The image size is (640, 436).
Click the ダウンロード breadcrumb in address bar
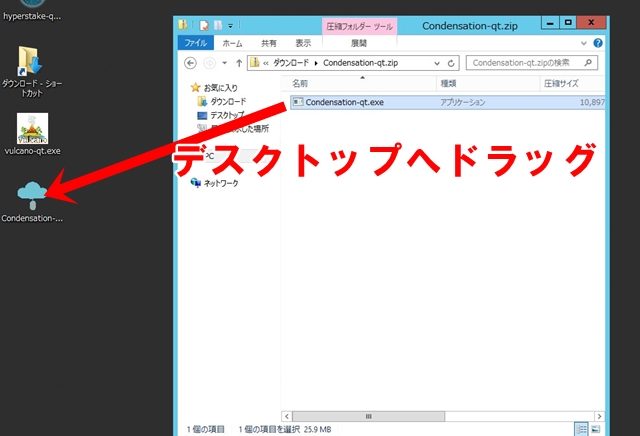[291, 63]
